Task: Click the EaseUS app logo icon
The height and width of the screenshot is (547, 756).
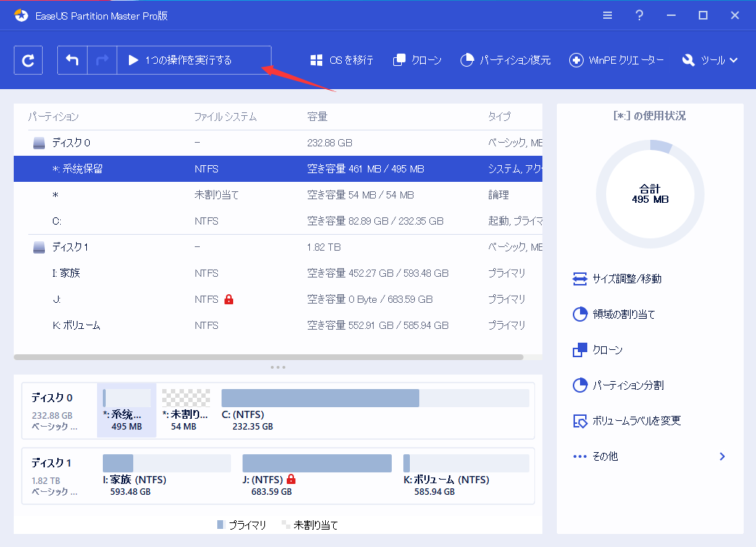Action: click(x=21, y=15)
